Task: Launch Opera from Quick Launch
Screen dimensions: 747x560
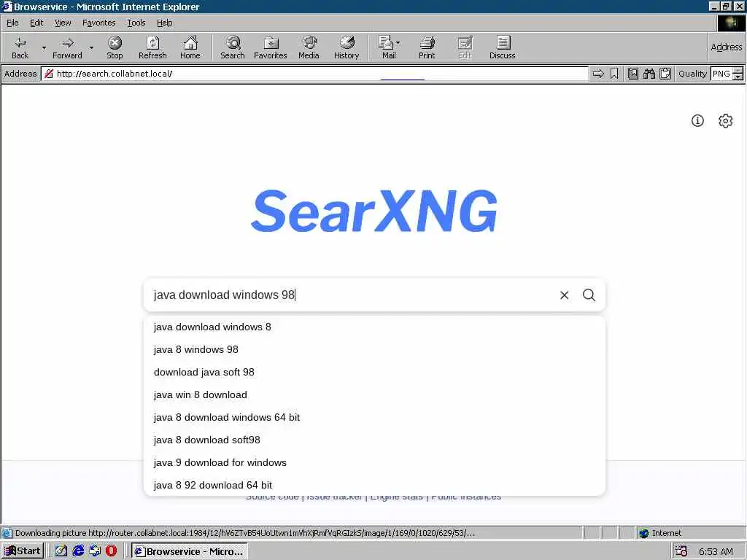Action: [x=112, y=551]
